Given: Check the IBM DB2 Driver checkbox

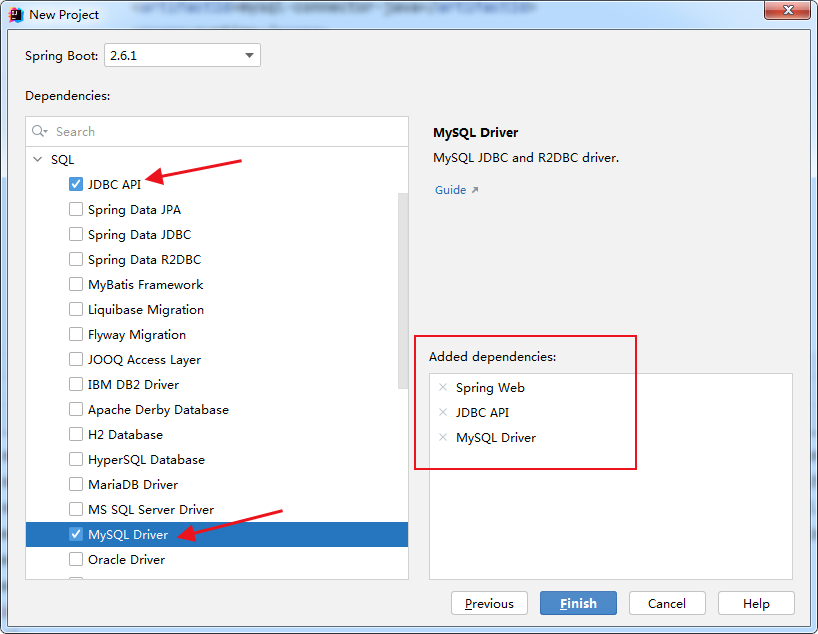Looking at the screenshot, I should pyautogui.click(x=76, y=385).
